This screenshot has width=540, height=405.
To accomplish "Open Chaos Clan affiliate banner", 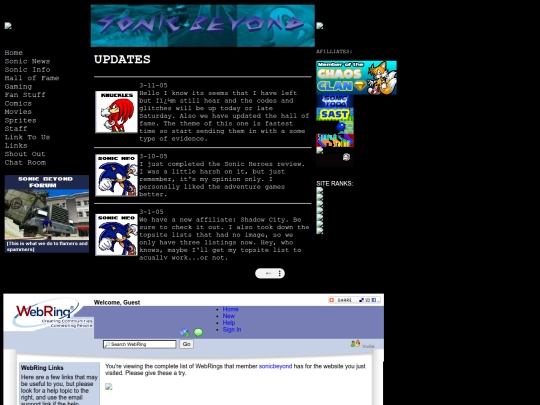I will pyautogui.click(x=356, y=77).
